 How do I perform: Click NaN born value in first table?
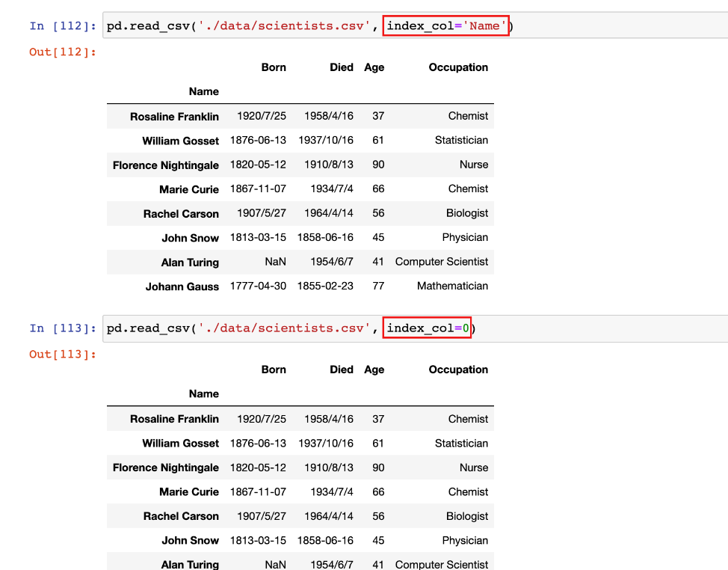(x=275, y=262)
